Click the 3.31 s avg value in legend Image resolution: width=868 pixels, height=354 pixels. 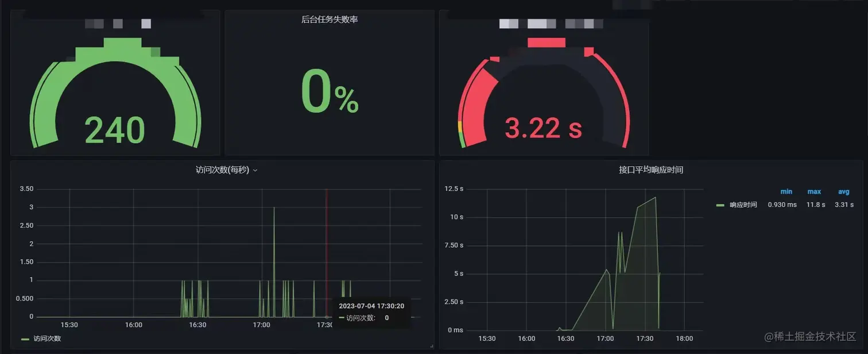click(844, 205)
